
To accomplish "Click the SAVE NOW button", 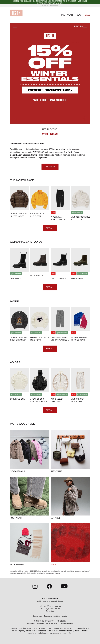I will tap(50, 167).
